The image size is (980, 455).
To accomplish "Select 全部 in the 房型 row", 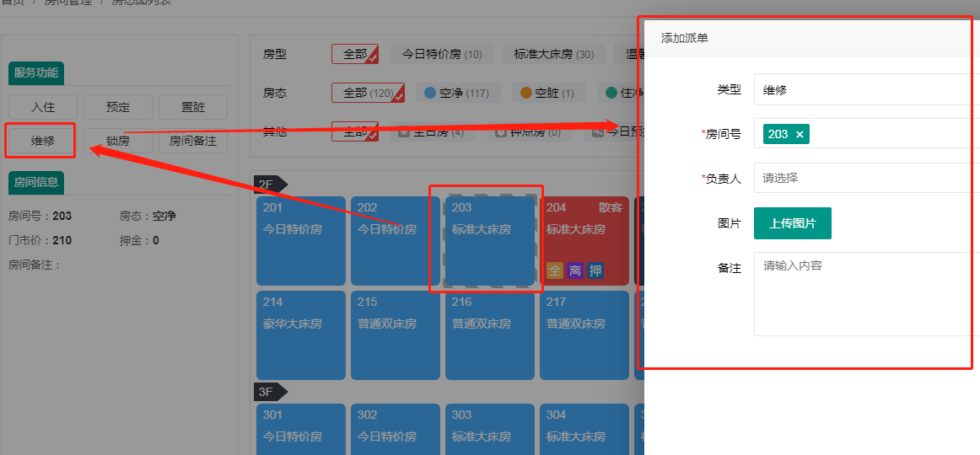I will (x=355, y=54).
